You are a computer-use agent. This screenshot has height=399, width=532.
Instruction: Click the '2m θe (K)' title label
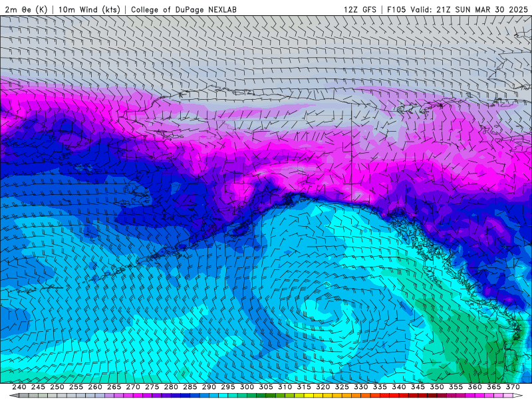coord(26,9)
